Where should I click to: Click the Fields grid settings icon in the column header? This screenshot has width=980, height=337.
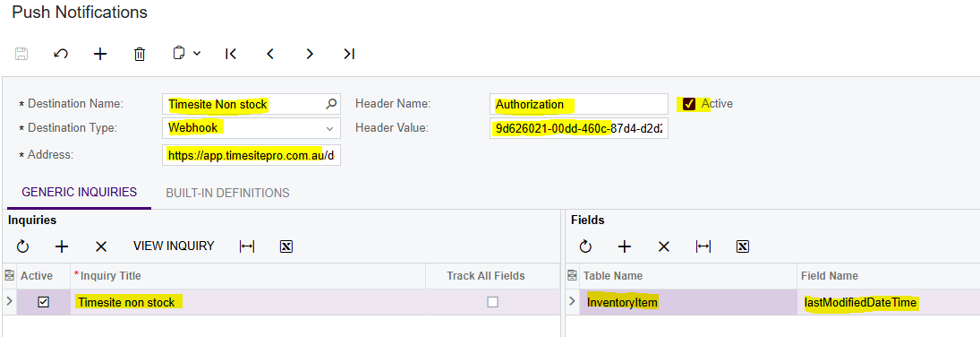coord(572,276)
